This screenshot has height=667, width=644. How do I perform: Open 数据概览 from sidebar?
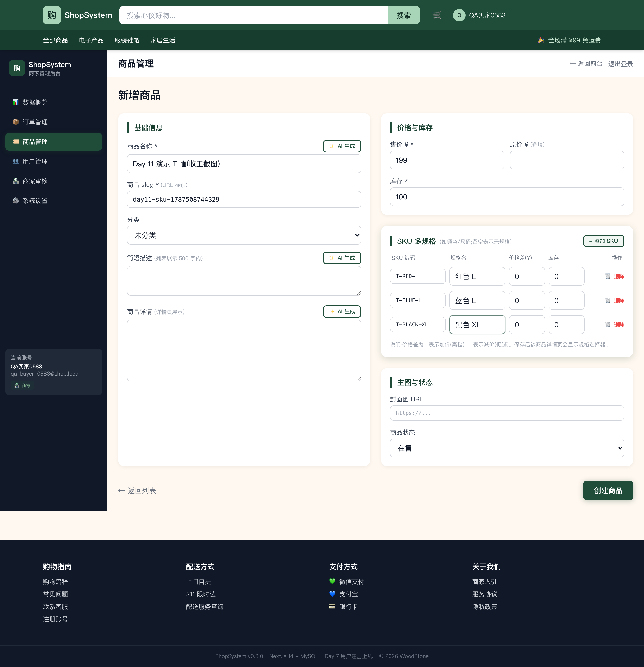pyautogui.click(x=54, y=102)
